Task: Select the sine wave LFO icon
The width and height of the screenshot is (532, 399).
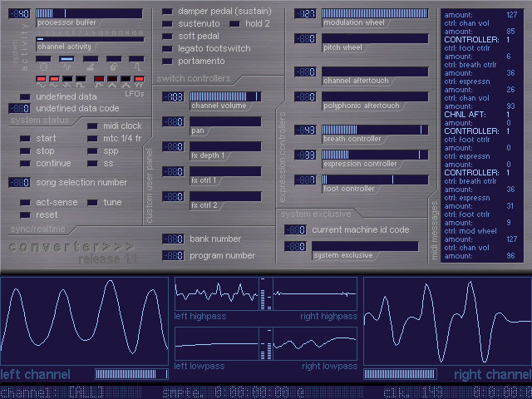Action: pos(41,86)
